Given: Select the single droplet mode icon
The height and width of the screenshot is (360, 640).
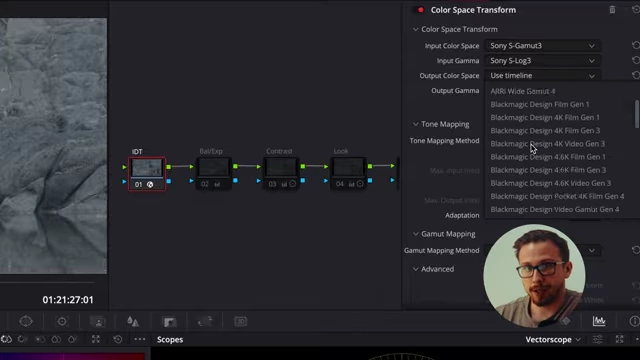Looking at the screenshot, I should coord(72,339).
